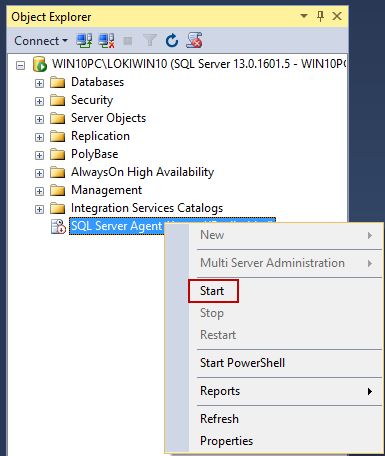Image resolution: width=385 pixels, height=456 pixels.
Task: Expand Integration Services Catalogs folder
Action: click(x=39, y=209)
